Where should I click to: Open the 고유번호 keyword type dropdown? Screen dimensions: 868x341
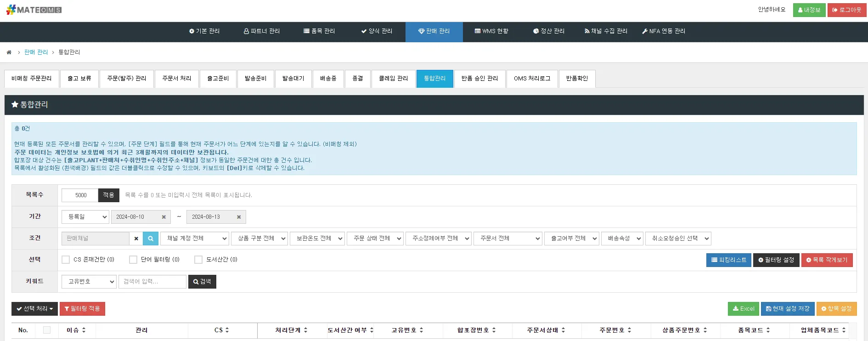tap(89, 282)
